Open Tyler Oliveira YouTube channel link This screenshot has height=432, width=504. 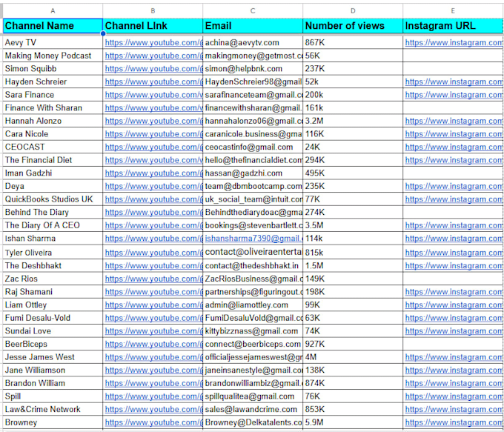click(154, 253)
